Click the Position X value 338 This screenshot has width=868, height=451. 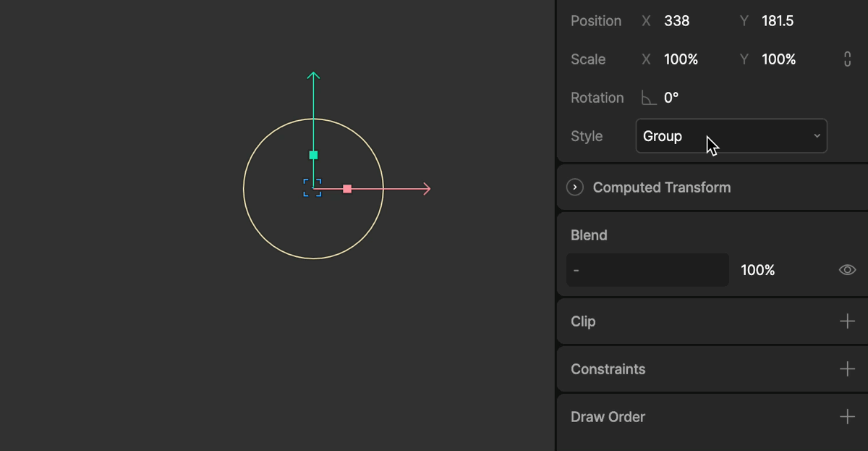pyautogui.click(x=677, y=21)
